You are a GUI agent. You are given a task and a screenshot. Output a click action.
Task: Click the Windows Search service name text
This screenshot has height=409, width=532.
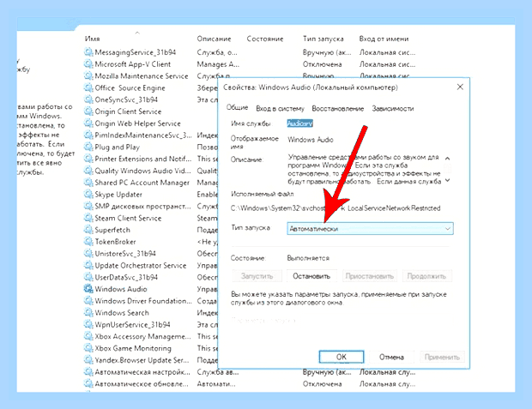click(122, 313)
